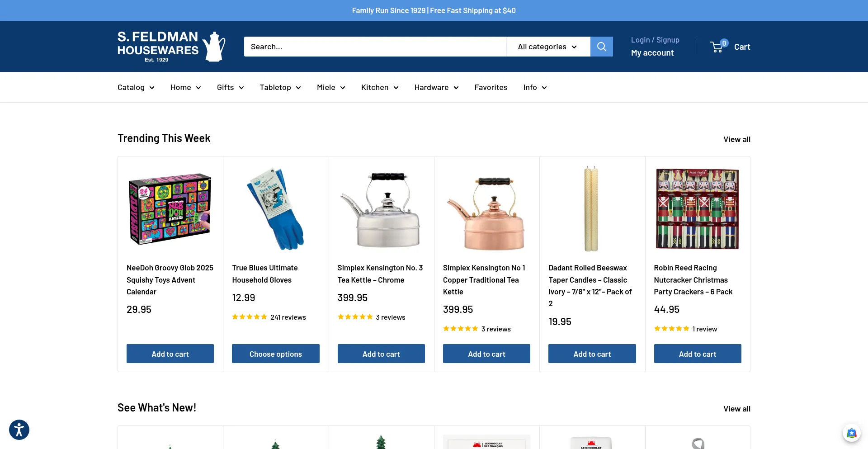The image size is (868, 449).
Task: Expand the Hardware navigation dropdown
Action: 436,87
